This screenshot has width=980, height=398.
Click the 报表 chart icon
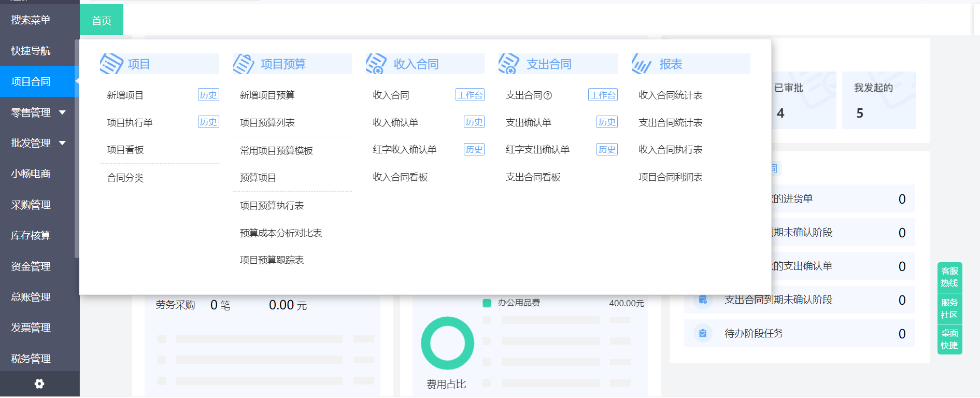pyautogui.click(x=642, y=64)
